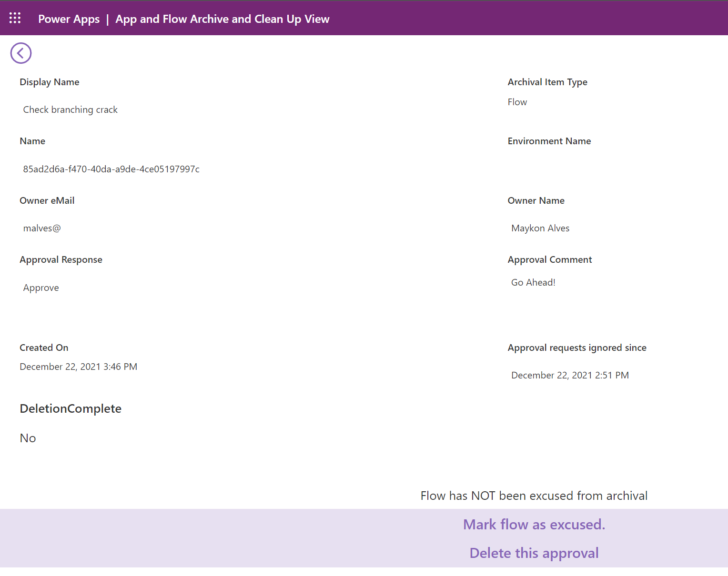The height and width of the screenshot is (576, 728).
Task: Click the Delete this approval button
Action: [534, 553]
